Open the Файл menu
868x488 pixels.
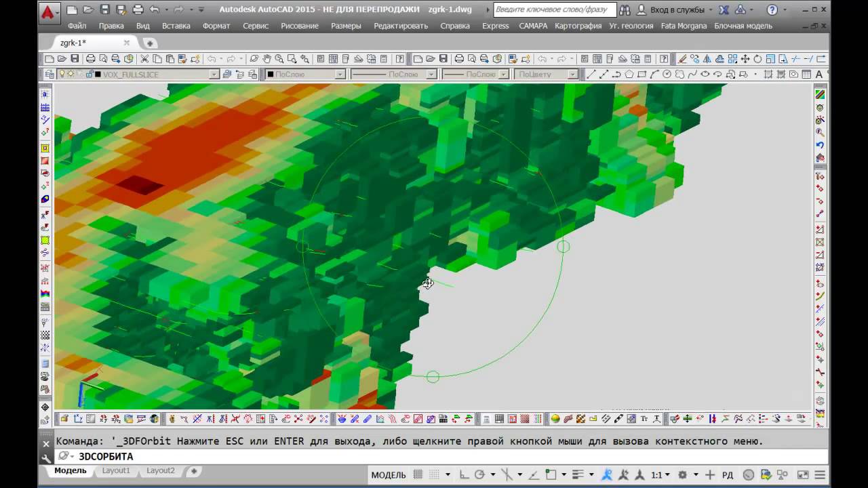point(77,26)
